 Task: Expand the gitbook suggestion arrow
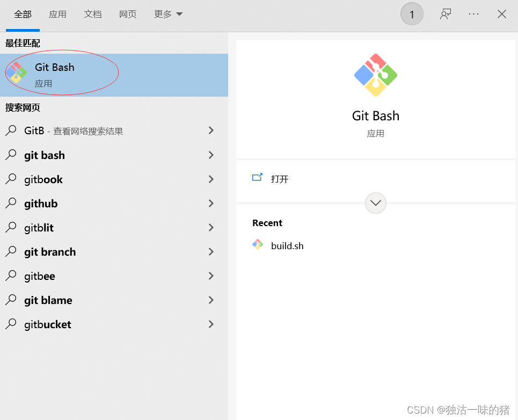pos(211,179)
